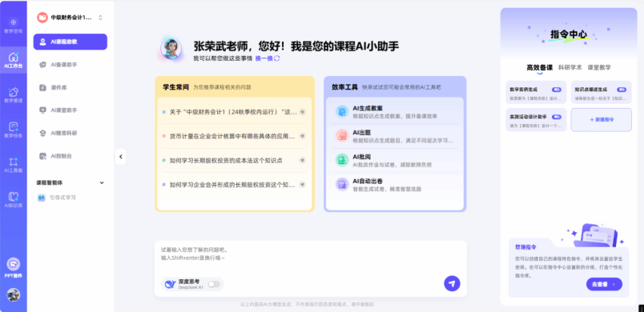The width and height of the screenshot is (644, 312).
Task: Open the AI生成教案 efficiency tool
Action: click(395, 112)
